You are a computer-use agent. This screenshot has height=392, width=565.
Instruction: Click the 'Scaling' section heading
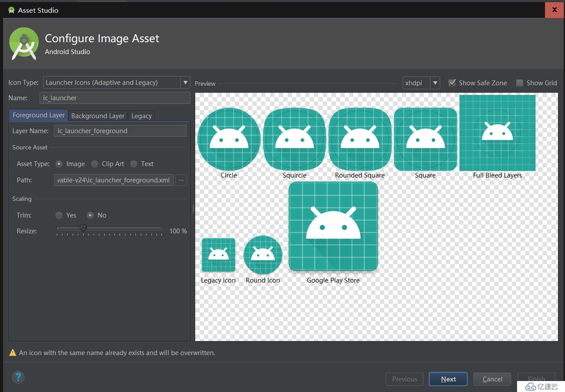coord(22,199)
